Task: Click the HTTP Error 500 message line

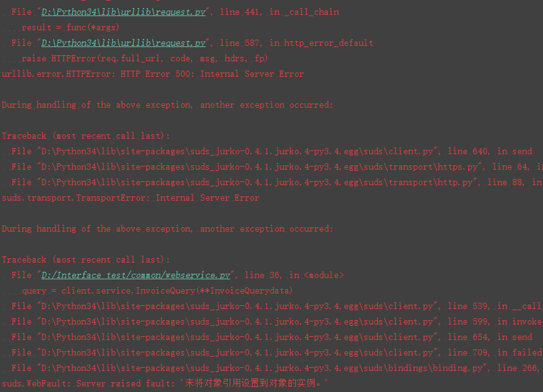Action: [153, 74]
